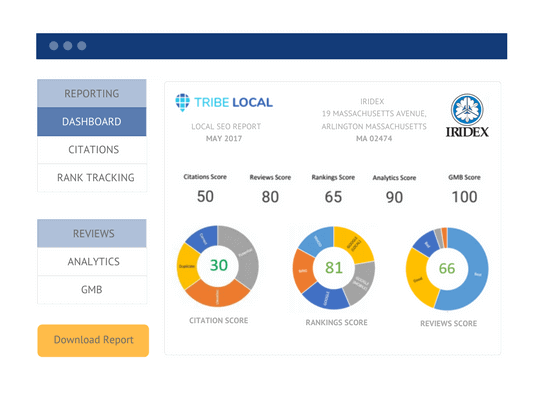The image size is (544, 403).
Task: Click the third dot in the blue title bar
Action: [x=82, y=46]
